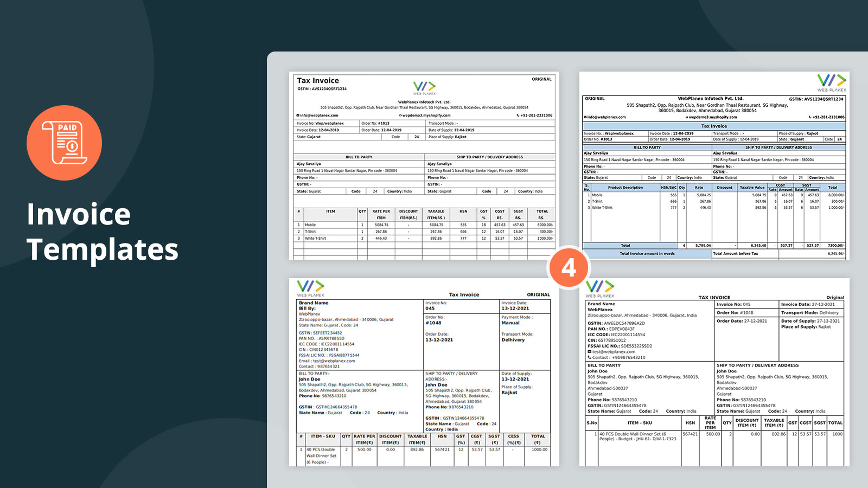Click "Total Amount before Tax" in top-right template
Image resolution: width=868 pixels, height=488 pixels.
(736, 253)
